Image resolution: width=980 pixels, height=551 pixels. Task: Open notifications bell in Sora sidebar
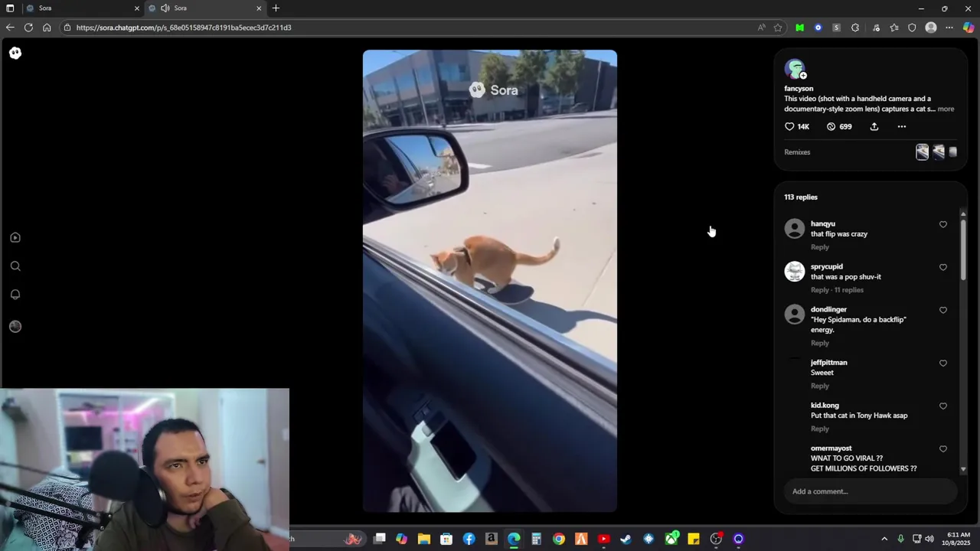(x=15, y=295)
